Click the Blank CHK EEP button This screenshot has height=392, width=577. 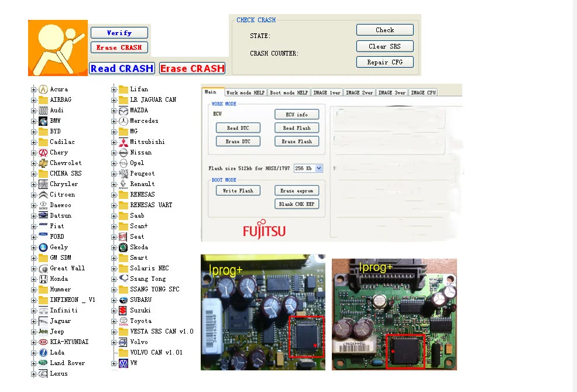pyautogui.click(x=297, y=204)
